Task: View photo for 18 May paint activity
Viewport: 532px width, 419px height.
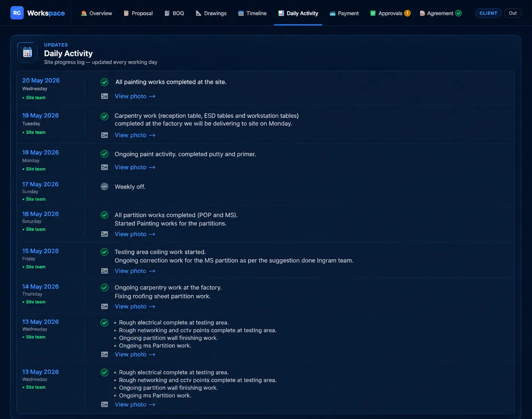Action: tap(135, 167)
